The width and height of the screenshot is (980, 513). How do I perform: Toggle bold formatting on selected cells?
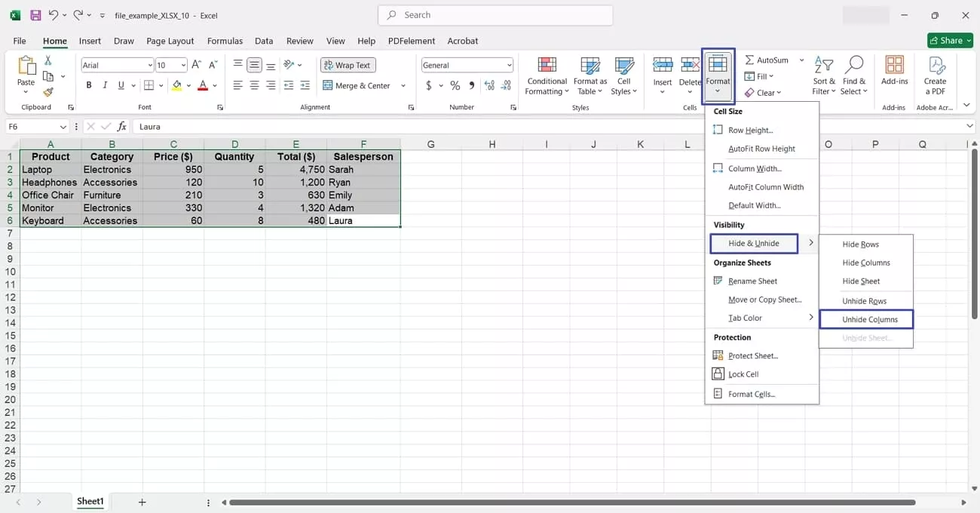pyautogui.click(x=88, y=84)
